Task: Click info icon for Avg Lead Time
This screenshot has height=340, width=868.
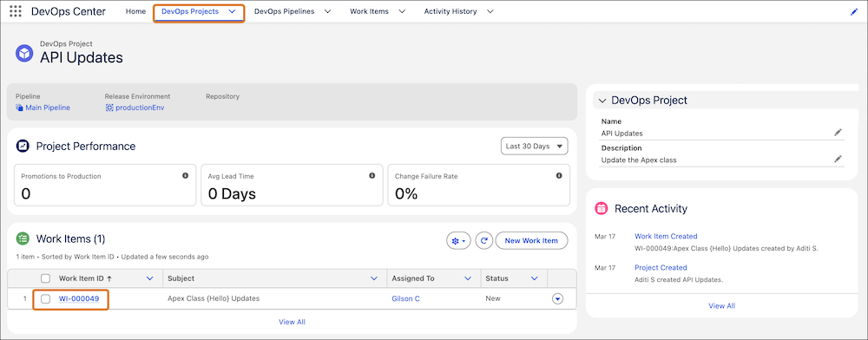Action: coord(372,175)
